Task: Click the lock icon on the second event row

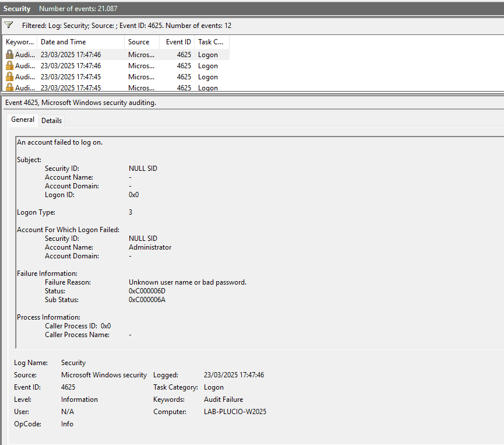Action: (x=9, y=66)
